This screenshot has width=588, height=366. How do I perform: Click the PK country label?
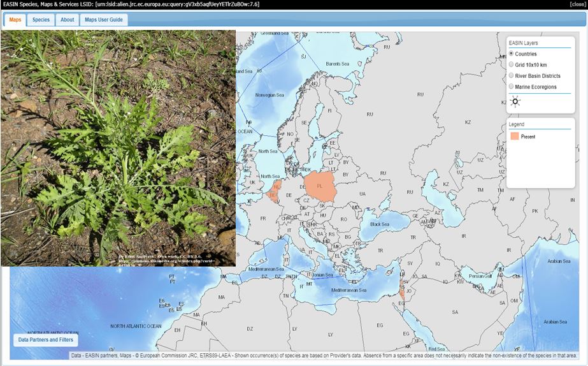tap(535, 211)
